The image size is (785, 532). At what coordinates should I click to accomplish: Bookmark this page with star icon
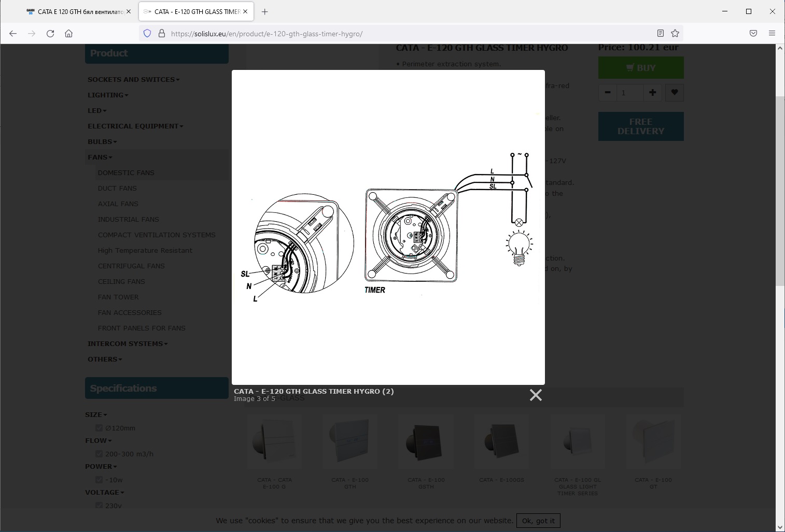point(675,34)
